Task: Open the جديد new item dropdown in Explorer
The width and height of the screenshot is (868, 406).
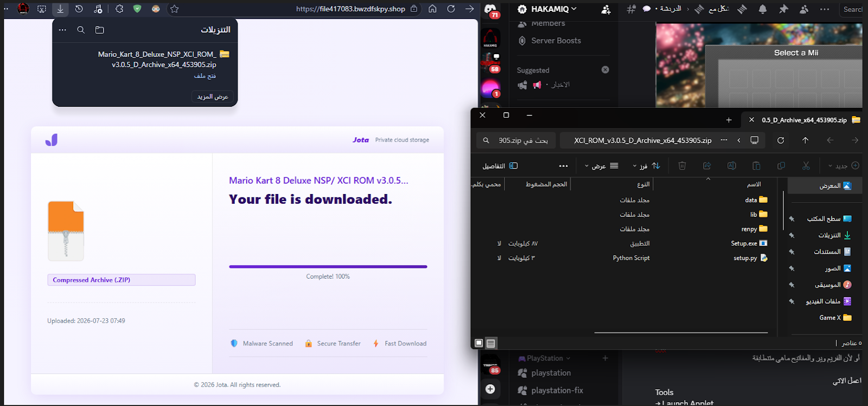Action: click(x=844, y=166)
